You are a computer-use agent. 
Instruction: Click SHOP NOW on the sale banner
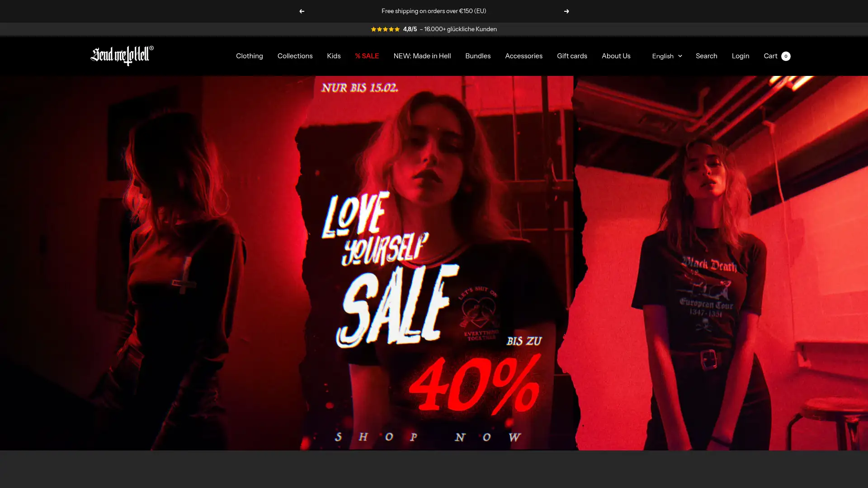click(x=429, y=436)
